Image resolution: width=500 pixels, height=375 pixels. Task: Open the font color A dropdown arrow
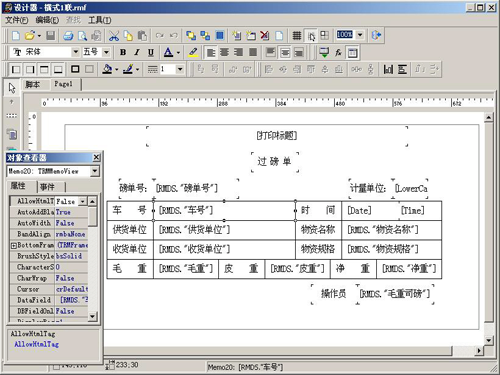pos(178,52)
